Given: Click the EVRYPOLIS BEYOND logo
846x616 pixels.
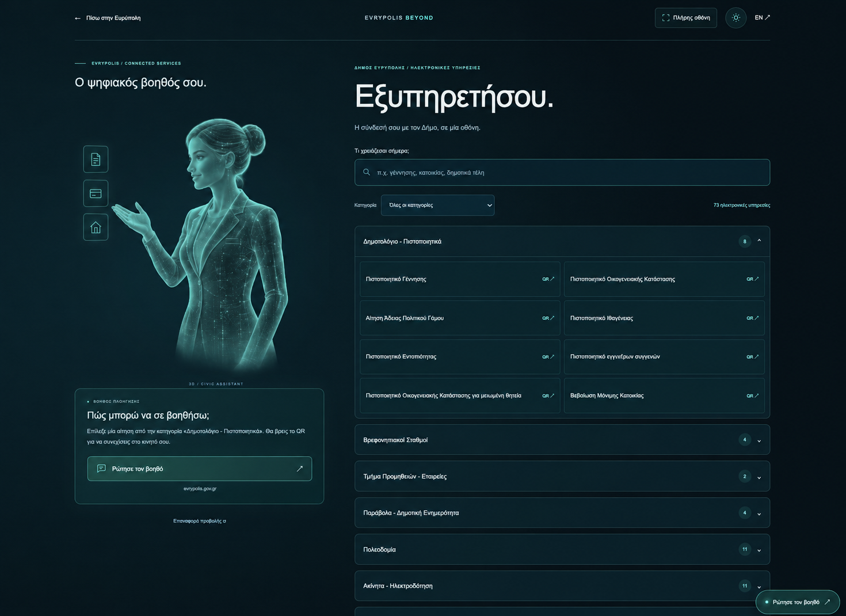Looking at the screenshot, I should [x=399, y=18].
